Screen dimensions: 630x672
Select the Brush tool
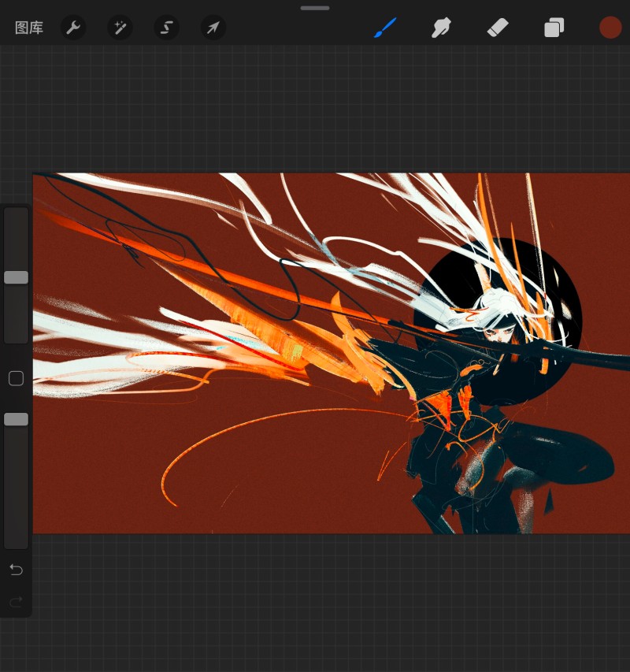[x=385, y=28]
